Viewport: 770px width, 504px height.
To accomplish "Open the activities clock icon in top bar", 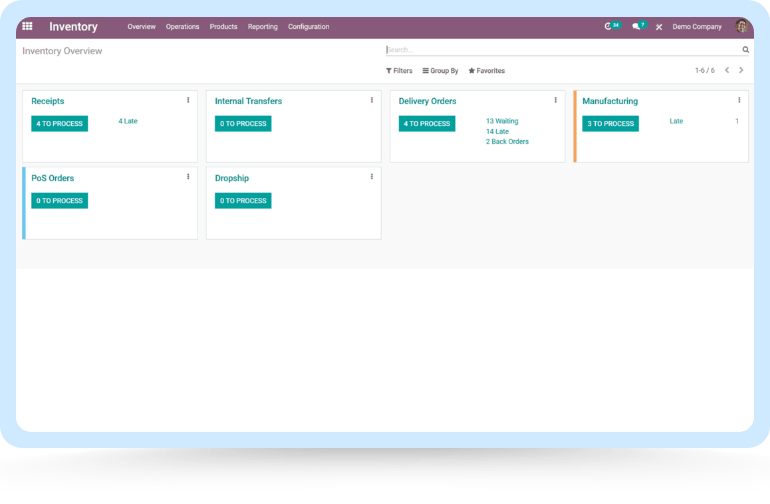I will (x=608, y=27).
